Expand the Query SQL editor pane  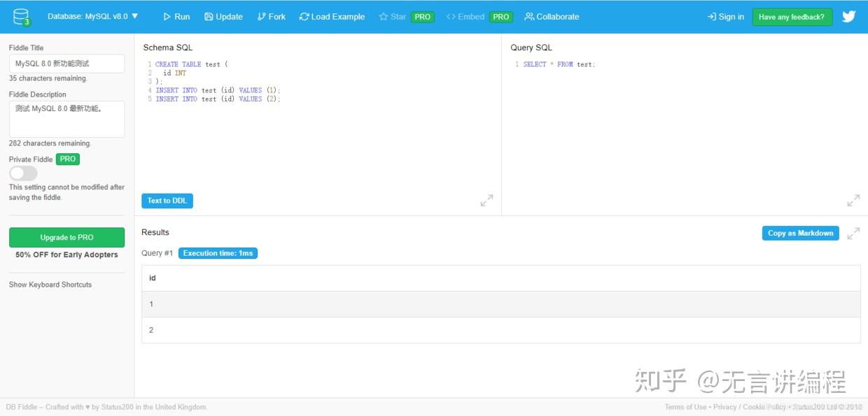(853, 201)
